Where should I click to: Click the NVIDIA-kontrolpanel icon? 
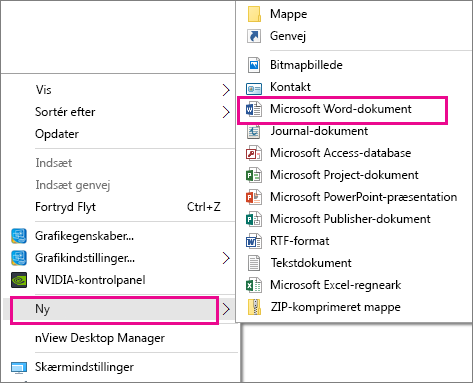(19, 280)
